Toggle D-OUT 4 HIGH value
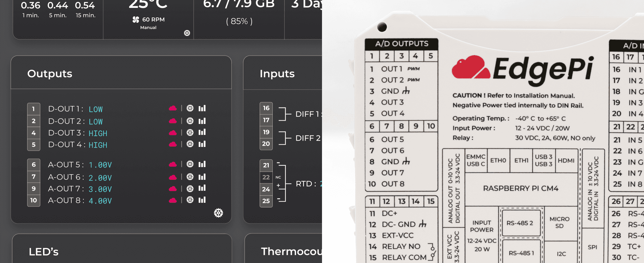The height and width of the screenshot is (263, 644). click(x=98, y=145)
